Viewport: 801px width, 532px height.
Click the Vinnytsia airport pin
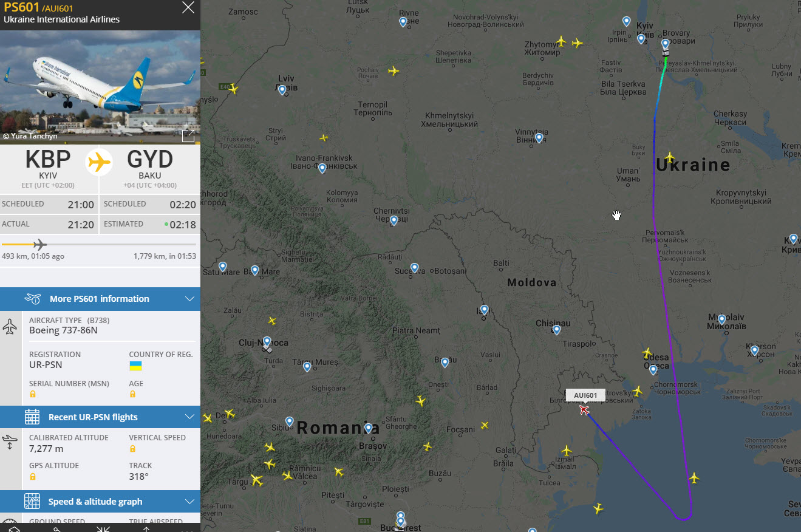tap(539, 138)
